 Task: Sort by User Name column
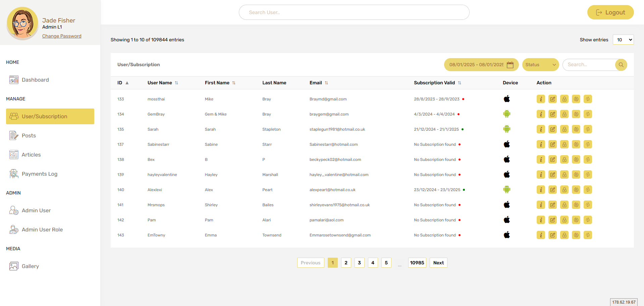163,83
